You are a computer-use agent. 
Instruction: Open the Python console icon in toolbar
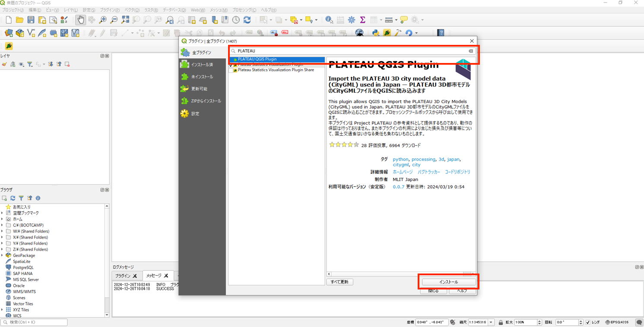tap(376, 33)
